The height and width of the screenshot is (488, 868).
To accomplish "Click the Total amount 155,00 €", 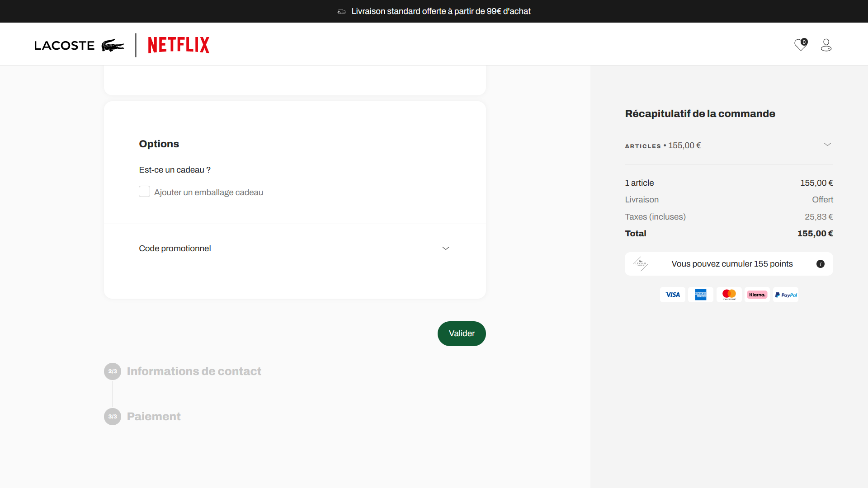I will pyautogui.click(x=815, y=234).
